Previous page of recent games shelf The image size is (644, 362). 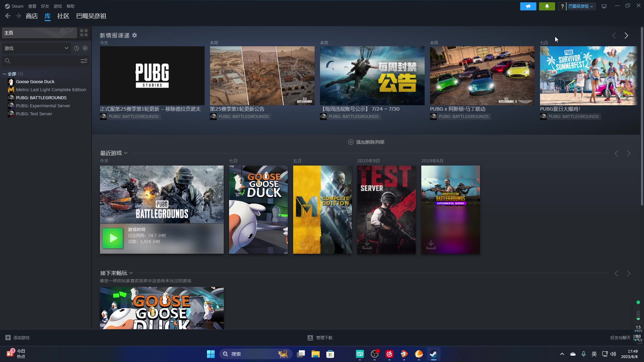616,154
